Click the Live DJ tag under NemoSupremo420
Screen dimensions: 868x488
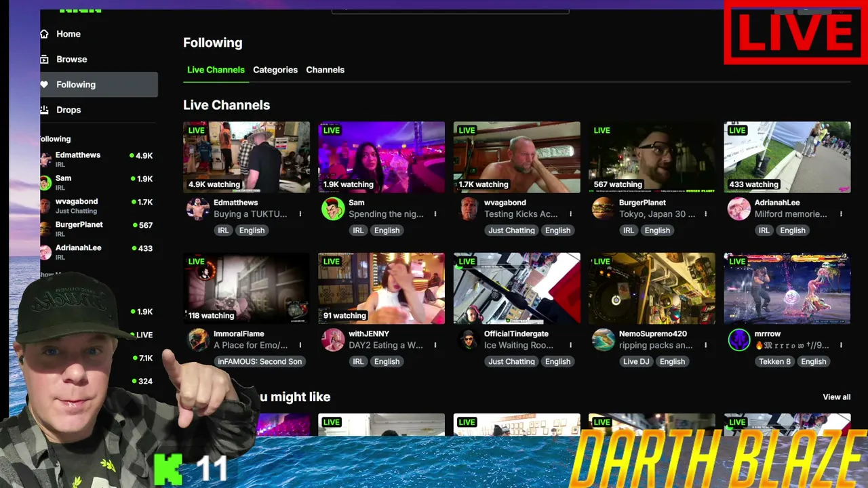(x=636, y=361)
